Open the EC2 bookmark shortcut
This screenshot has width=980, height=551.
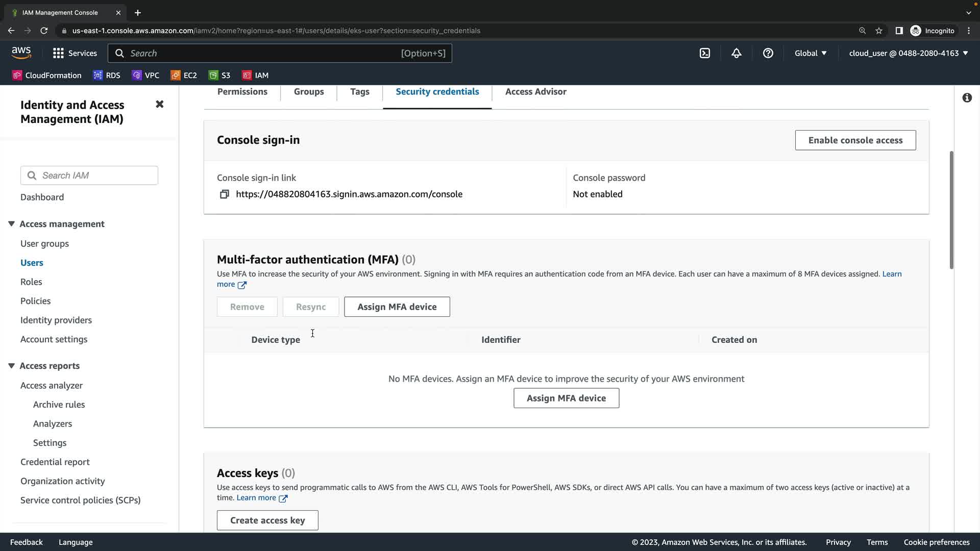(x=184, y=76)
